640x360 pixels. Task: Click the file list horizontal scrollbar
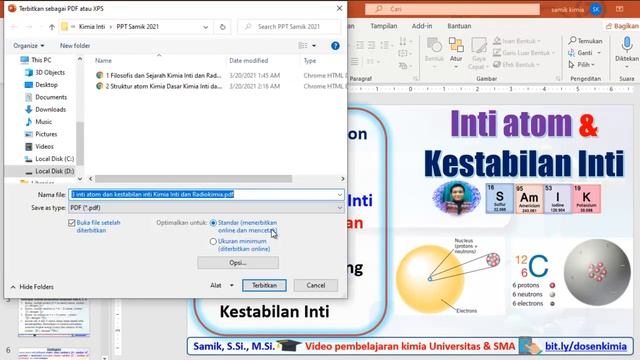pyautogui.click(x=193, y=179)
